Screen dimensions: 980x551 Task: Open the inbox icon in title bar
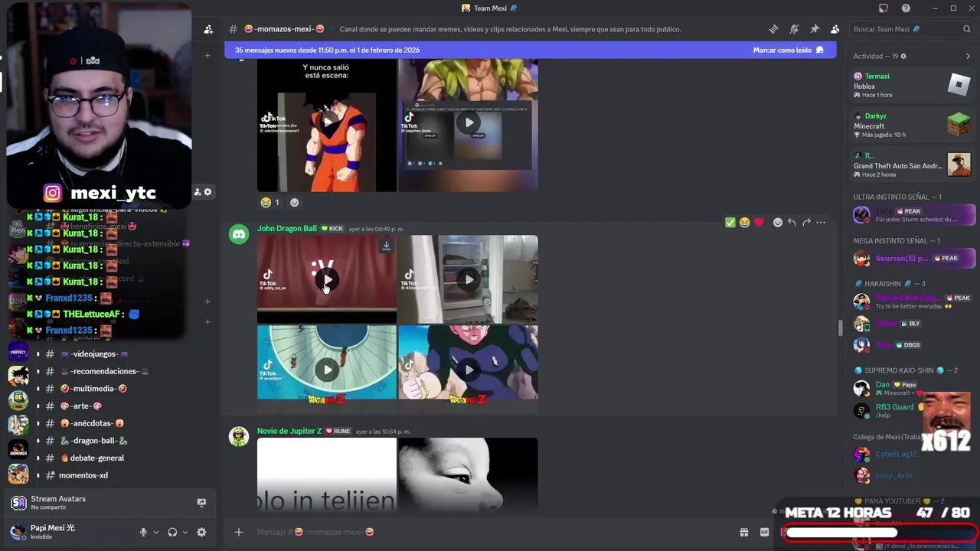click(884, 8)
